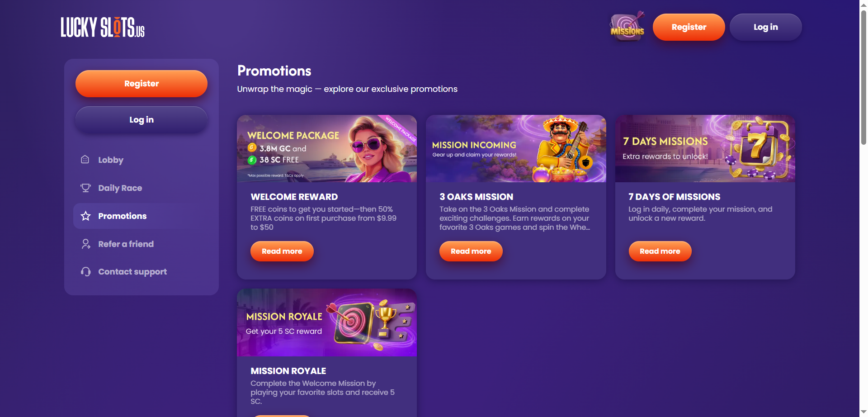Click the Contact support headset icon
This screenshot has width=868, height=417.
coord(85,271)
